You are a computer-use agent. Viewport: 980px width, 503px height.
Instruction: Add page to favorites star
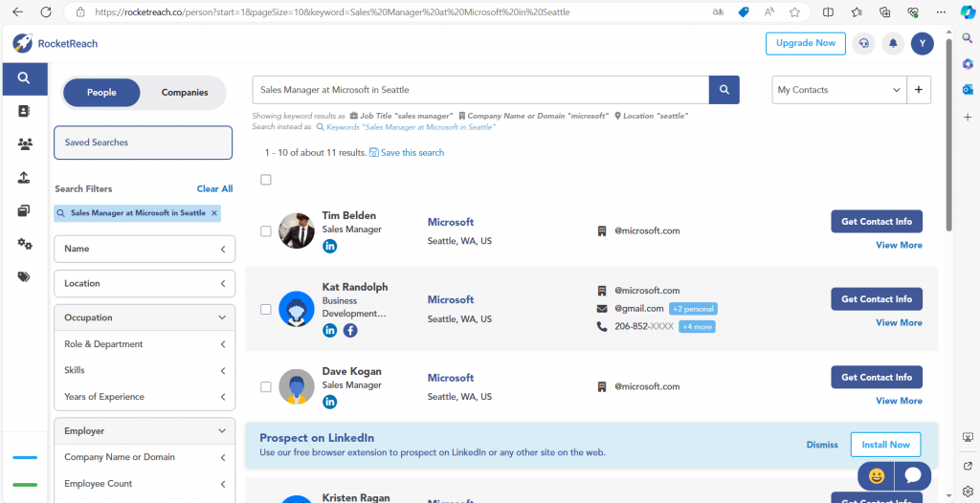(x=794, y=11)
